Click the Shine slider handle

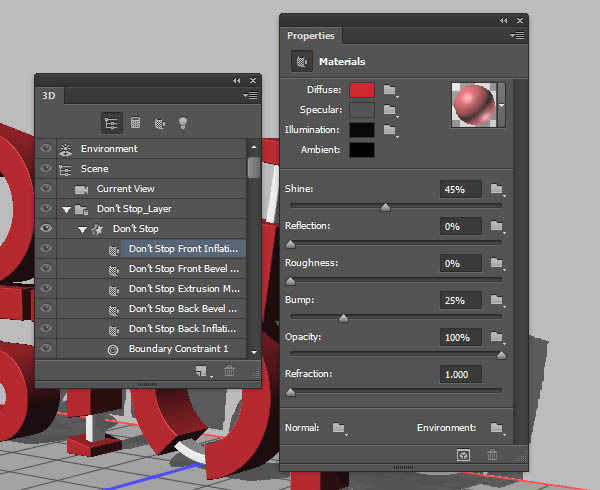385,207
